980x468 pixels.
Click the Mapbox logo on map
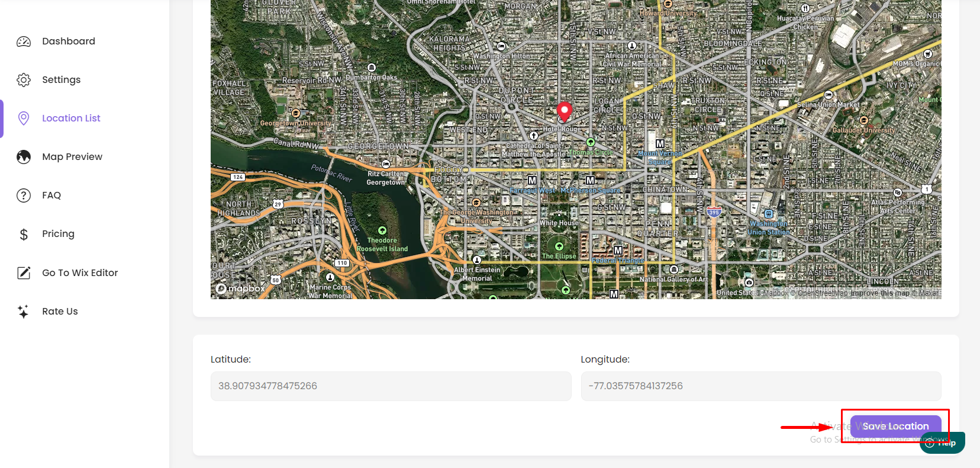(x=240, y=289)
